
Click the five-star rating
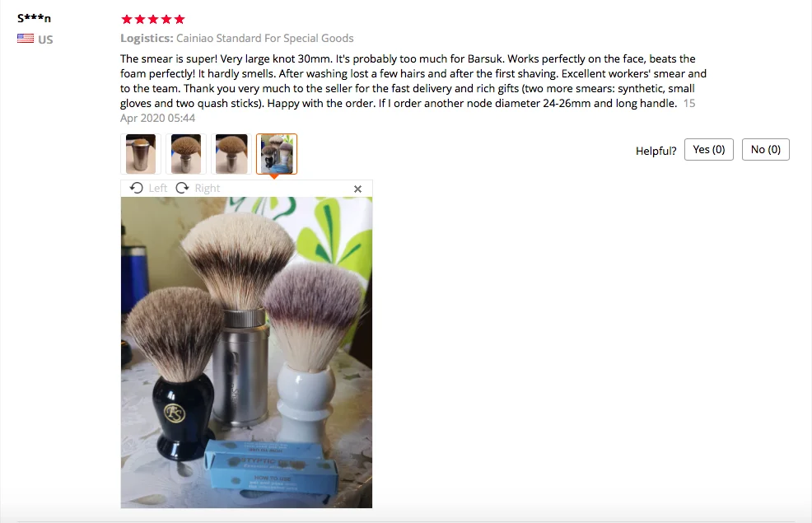153,20
